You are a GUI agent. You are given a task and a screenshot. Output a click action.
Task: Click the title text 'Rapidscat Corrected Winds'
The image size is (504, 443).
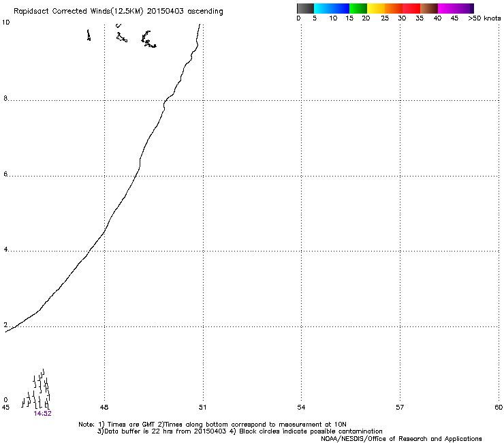[x=62, y=11]
